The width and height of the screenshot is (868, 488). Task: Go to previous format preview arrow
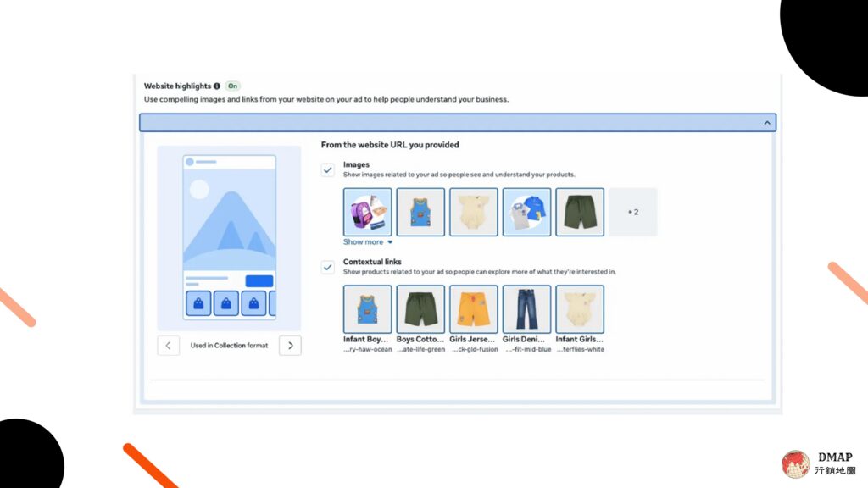coord(169,346)
